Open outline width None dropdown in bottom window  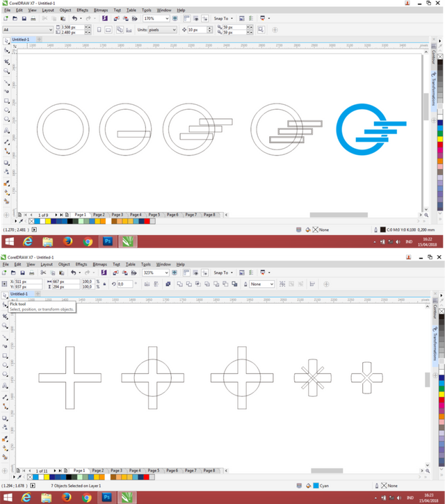tap(272, 284)
